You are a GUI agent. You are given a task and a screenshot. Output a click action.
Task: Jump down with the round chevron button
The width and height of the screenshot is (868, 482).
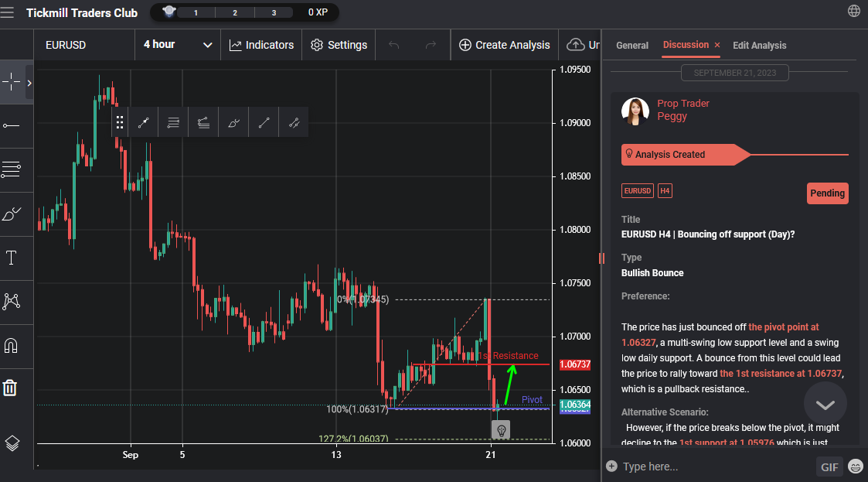coord(825,405)
